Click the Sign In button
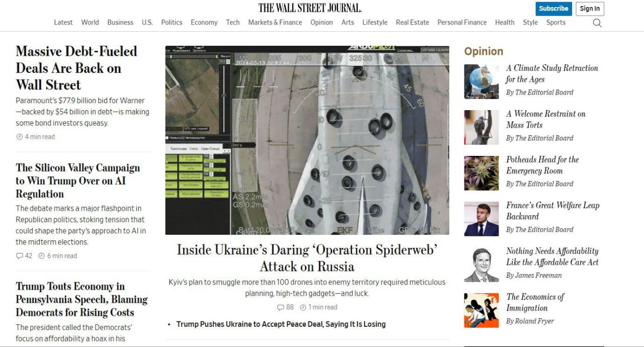 pos(590,9)
